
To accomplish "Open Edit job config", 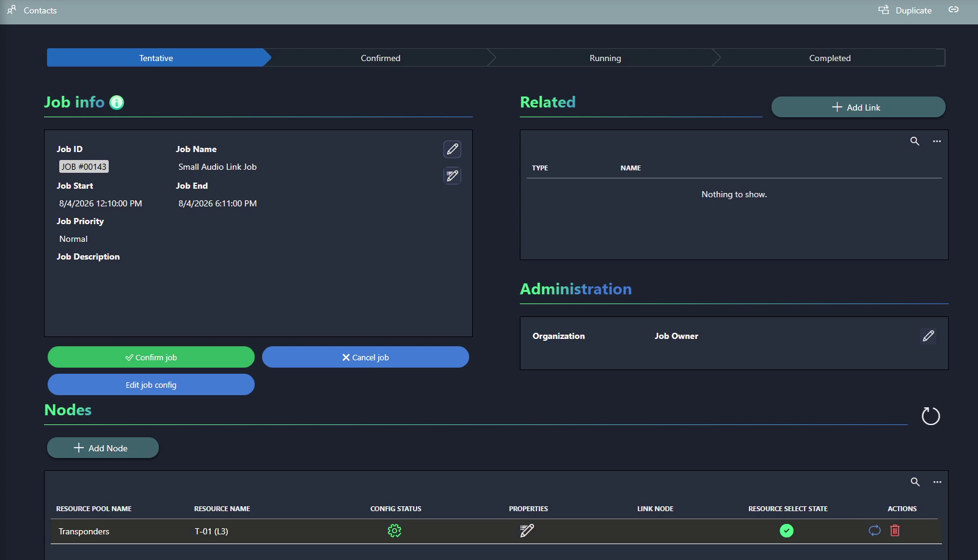I will (151, 385).
